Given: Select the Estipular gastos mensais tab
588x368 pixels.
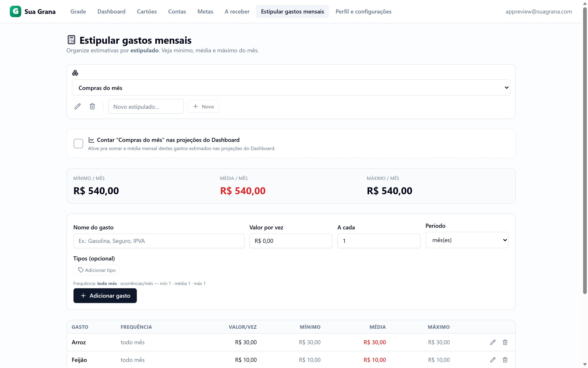Looking at the screenshot, I should tap(292, 11).
